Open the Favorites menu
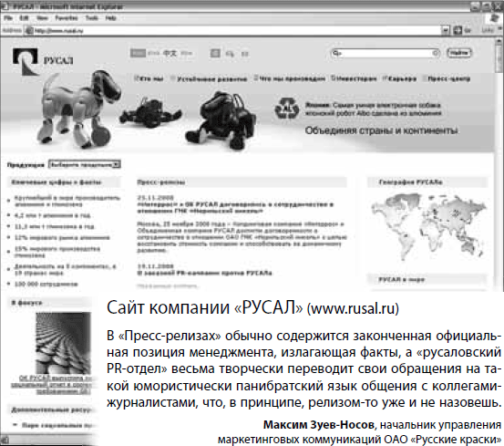504x446 pixels. (x=67, y=18)
